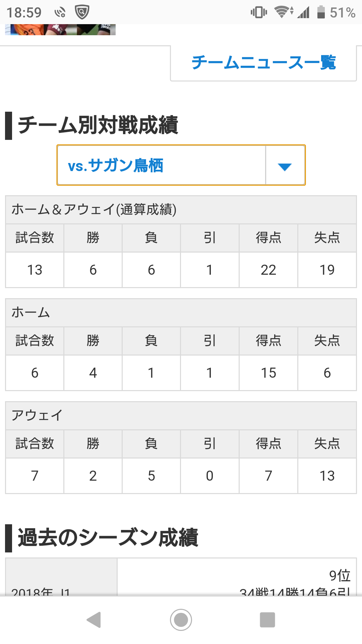Image resolution: width=362 pixels, height=644 pixels.
Task: Tap the shield icon in status bar
Action: coord(82,12)
